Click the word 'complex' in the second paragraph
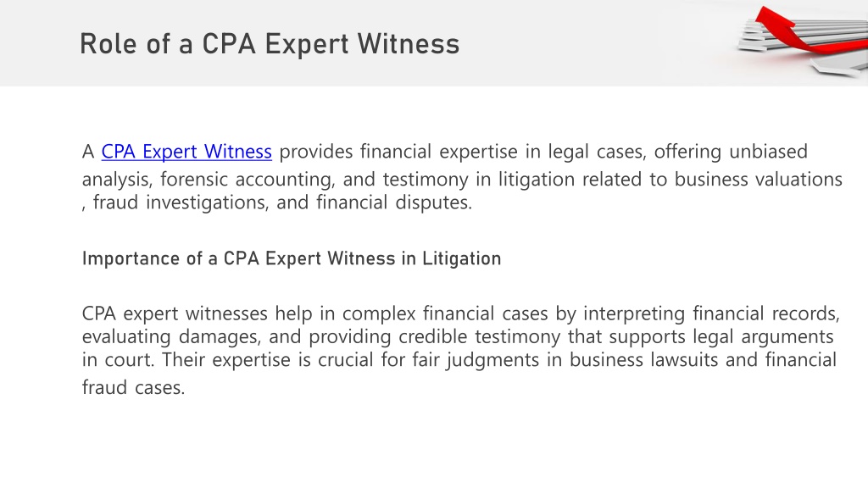Viewport: 868px width, 488px height. point(379,313)
